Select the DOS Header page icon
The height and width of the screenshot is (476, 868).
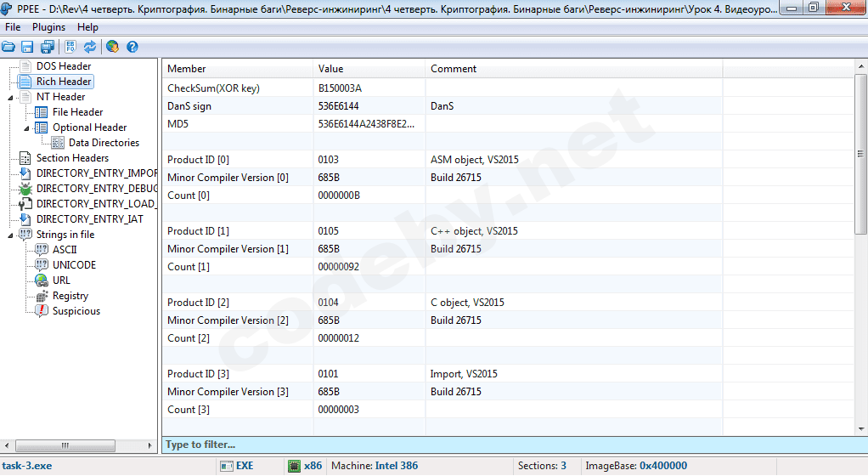click(25, 66)
